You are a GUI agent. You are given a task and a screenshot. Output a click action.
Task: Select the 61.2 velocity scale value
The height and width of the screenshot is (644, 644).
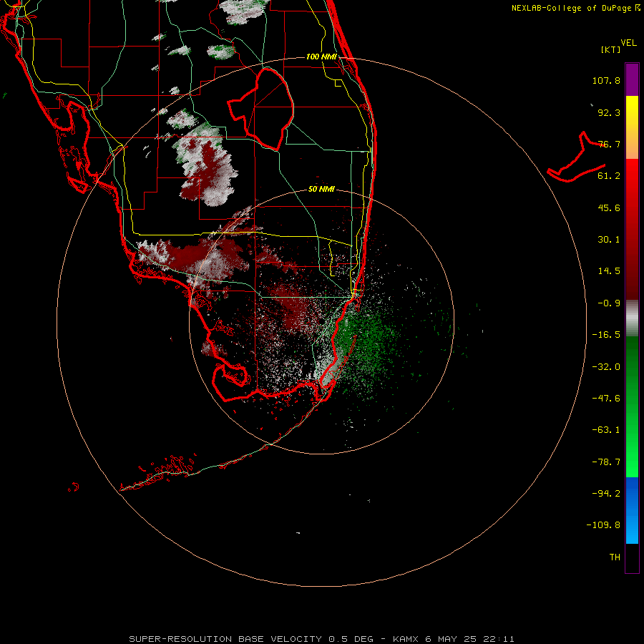(609, 176)
